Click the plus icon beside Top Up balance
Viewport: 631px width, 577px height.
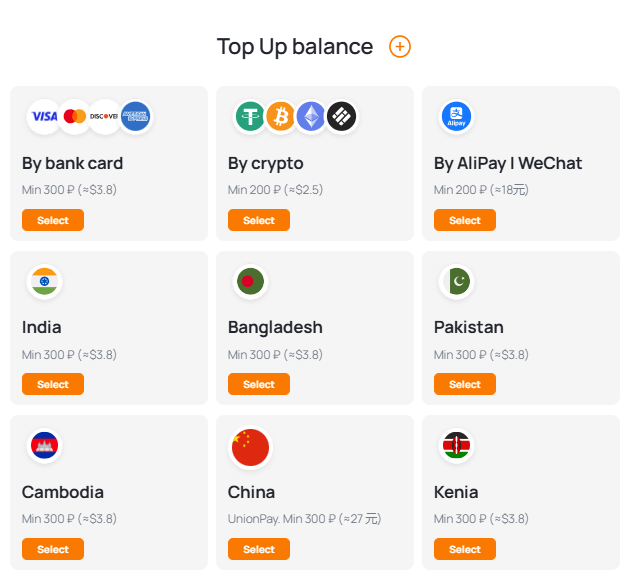[x=400, y=47]
